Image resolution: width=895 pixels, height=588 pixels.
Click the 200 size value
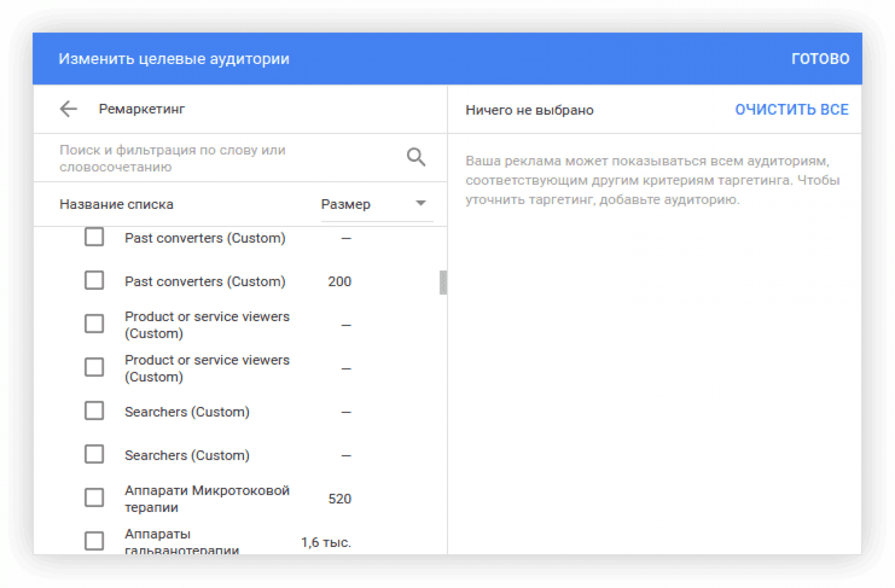click(x=340, y=281)
